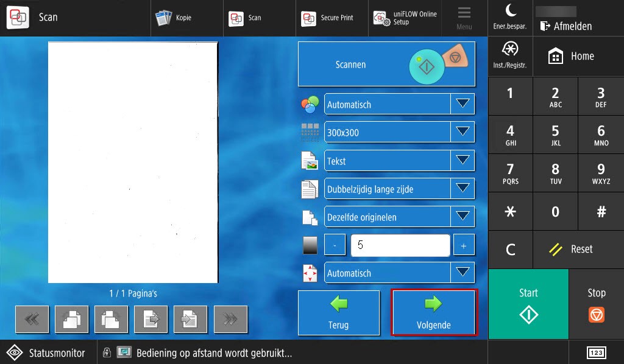
Task: Click the double-sided originals icon
Action: click(x=309, y=189)
